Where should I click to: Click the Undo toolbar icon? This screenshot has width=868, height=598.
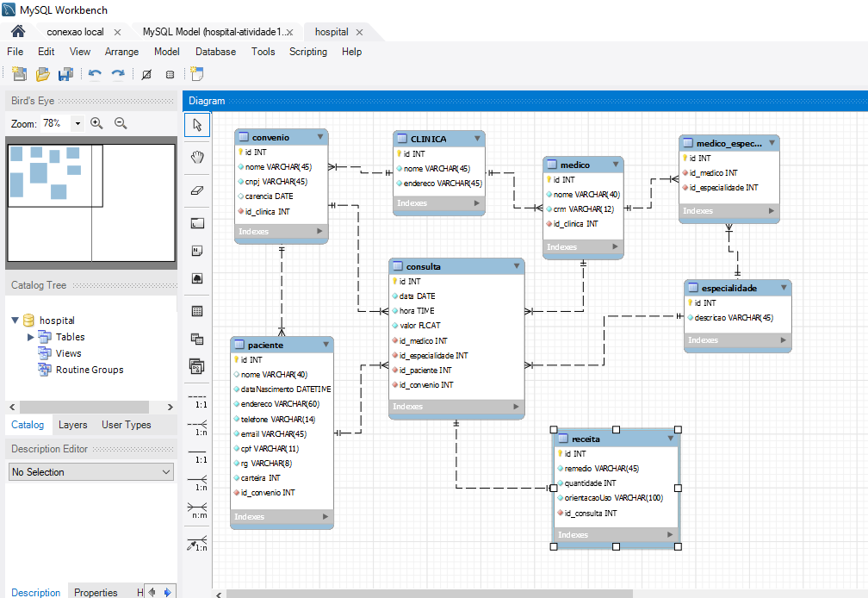pyautogui.click(x=95, y=74)
